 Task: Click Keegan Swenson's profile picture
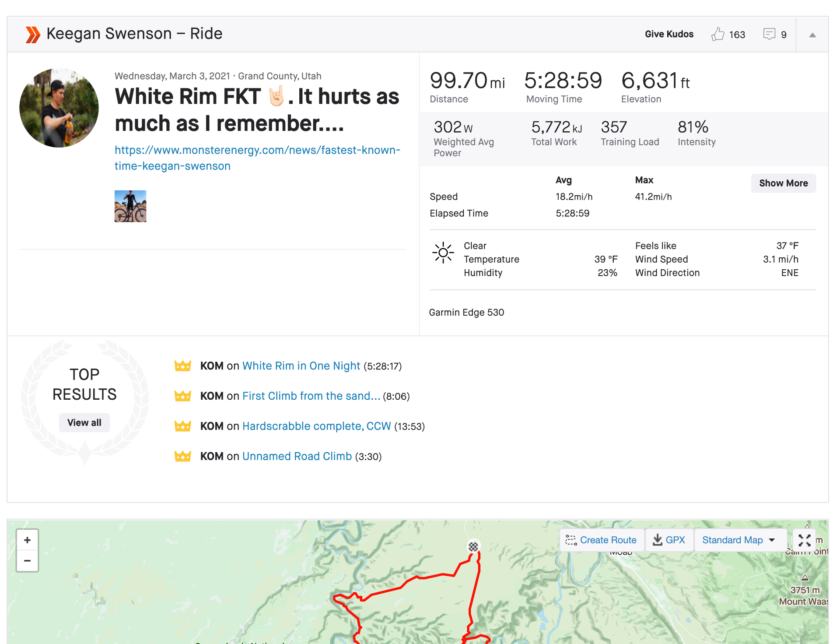(x=59, y=108)
